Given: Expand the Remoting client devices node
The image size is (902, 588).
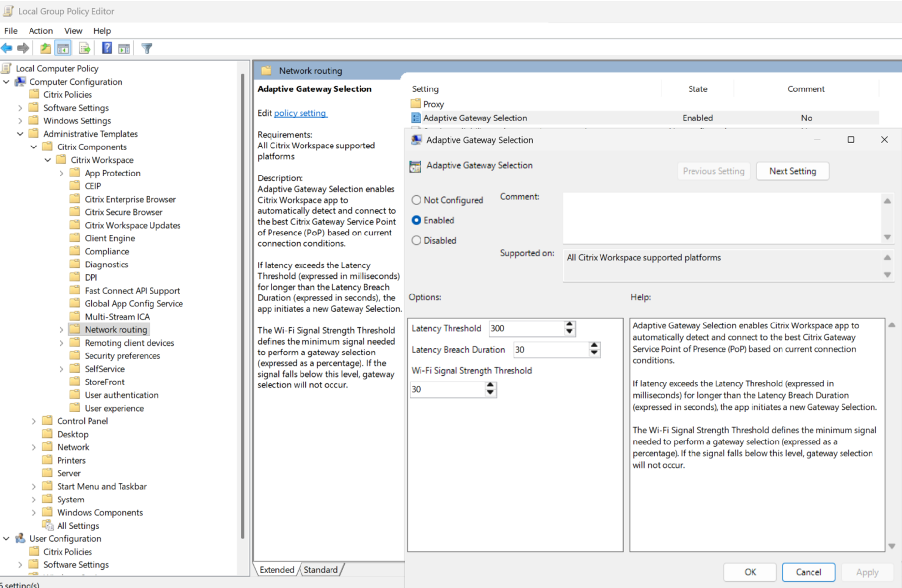Looking at the screenshot, I should pyautogui.click(x=61, y=343).
